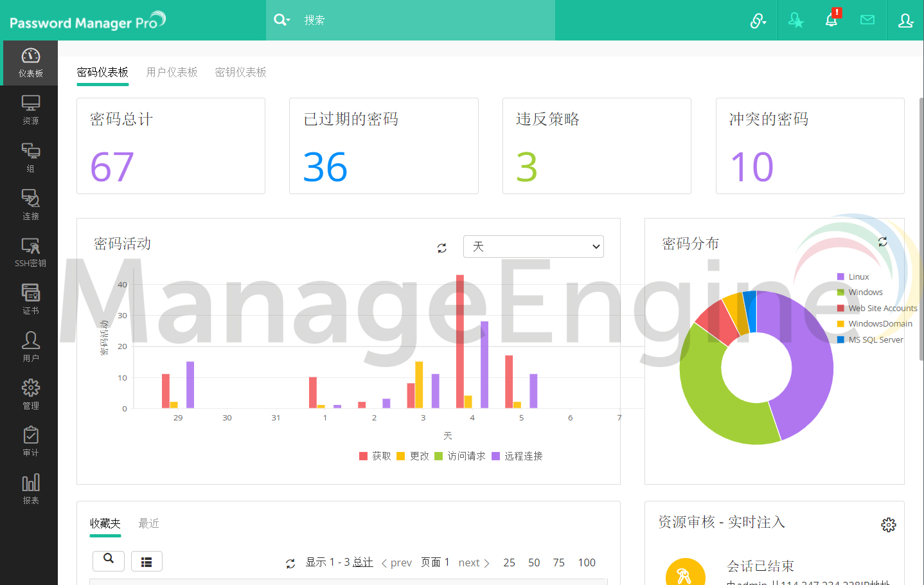The width and height of the screenshot is (924, 585).
Task: Click the search magnifier icon in header
Action: (x=281, y=20)
